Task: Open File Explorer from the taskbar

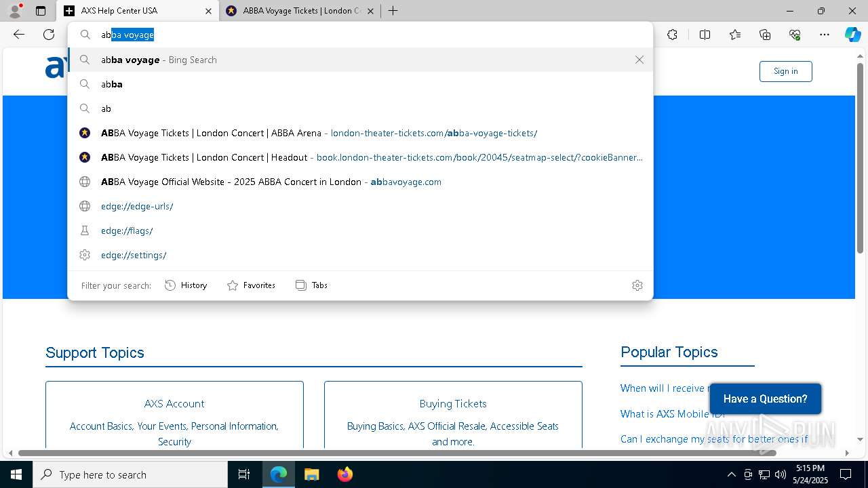Action: 311,474
